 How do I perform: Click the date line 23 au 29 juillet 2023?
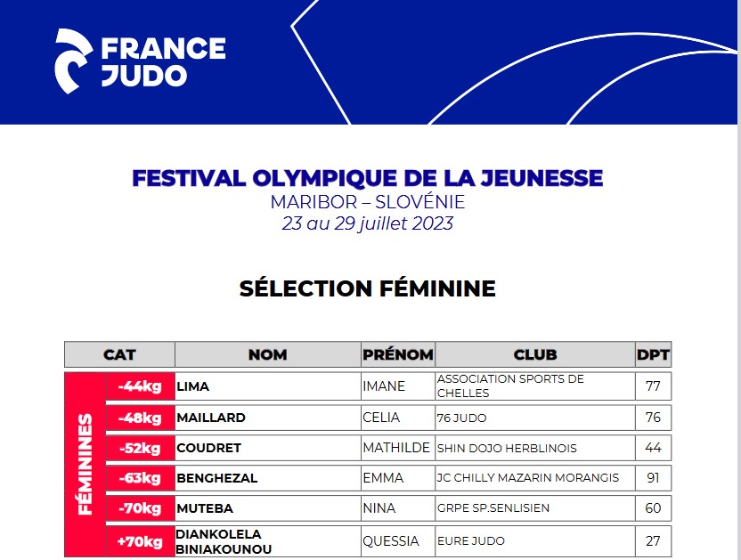pos(368,223)
